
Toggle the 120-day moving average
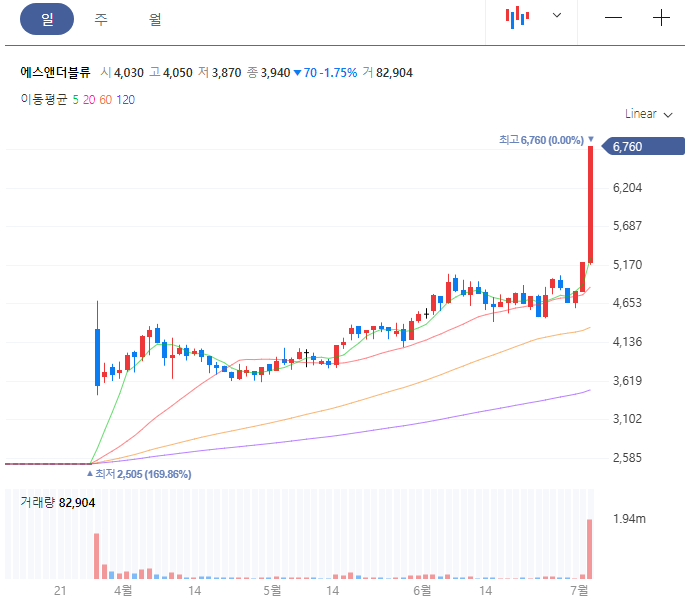(126, 100)
